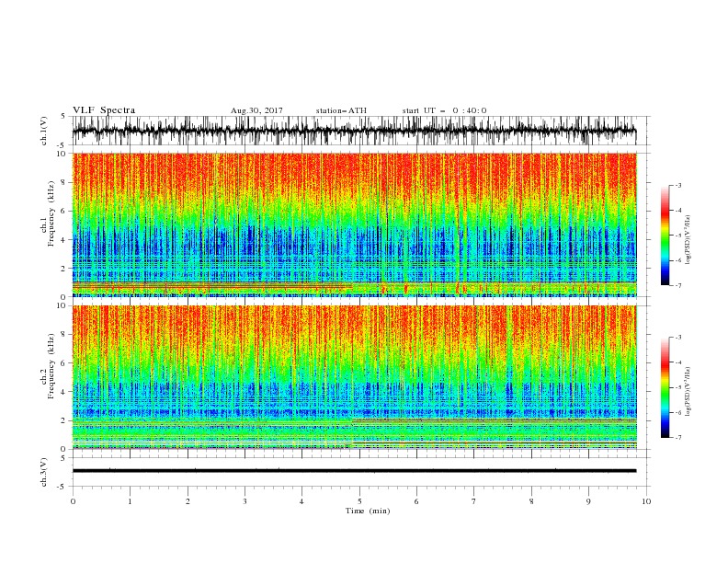Click the ch.1 spectrogram color scale bar

[x=665, y=236]
